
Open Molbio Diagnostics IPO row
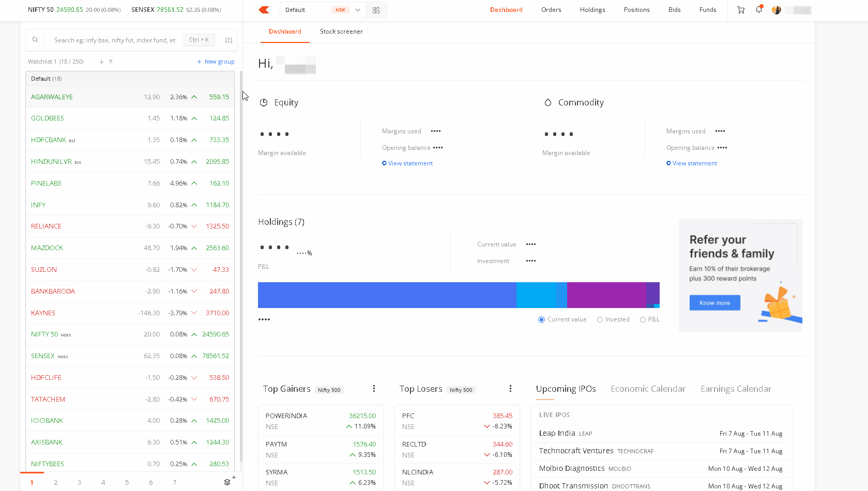(661, 468)
